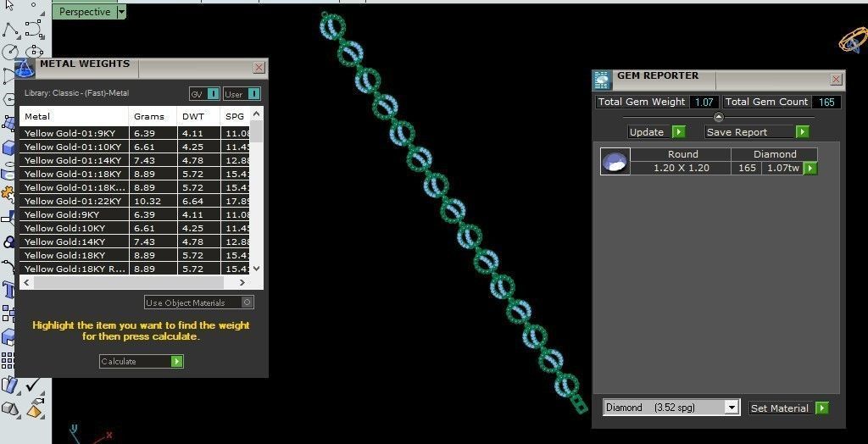Click the Metal column header
This screenshot has width=868, height=444.
click(75, 116)
